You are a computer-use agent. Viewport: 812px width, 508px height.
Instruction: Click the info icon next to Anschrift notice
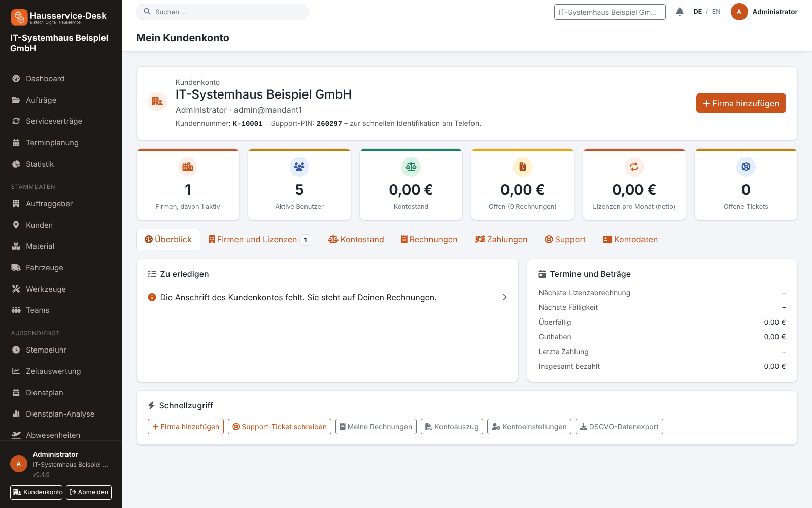tap(152, 297)
